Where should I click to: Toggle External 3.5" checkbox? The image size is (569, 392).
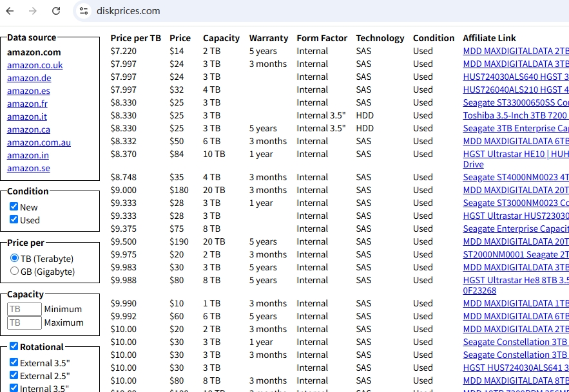tap(14, 362)
